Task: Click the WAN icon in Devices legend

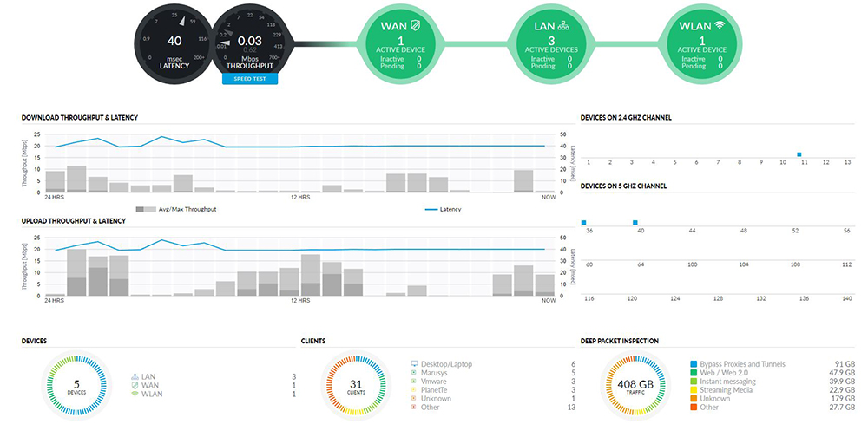Action: tap(135, 385)
